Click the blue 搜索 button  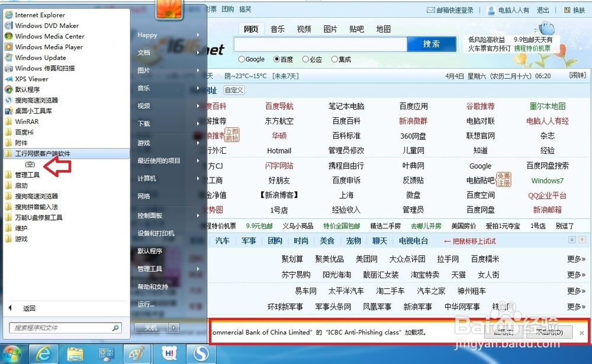click(x=432, y=44)
